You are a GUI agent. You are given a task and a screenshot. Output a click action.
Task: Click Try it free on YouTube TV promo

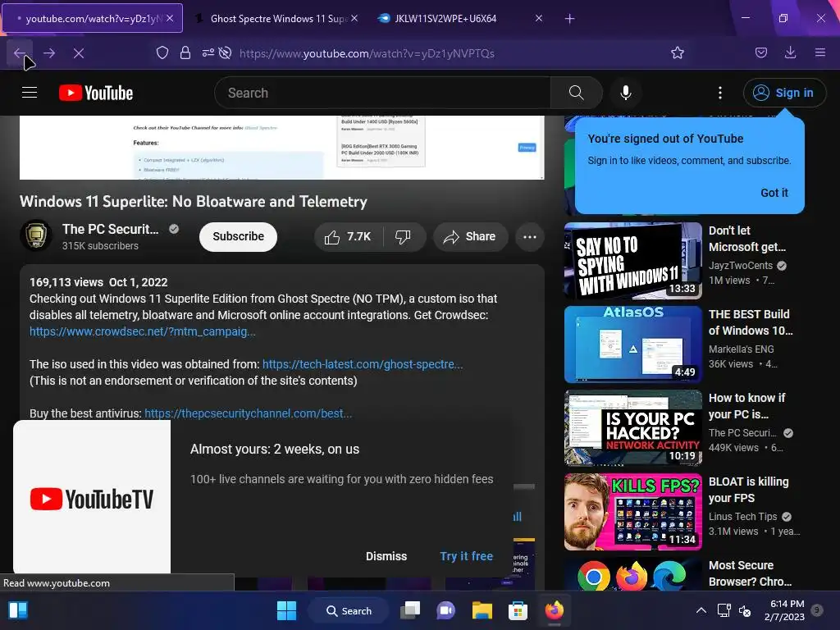[466, 556]
